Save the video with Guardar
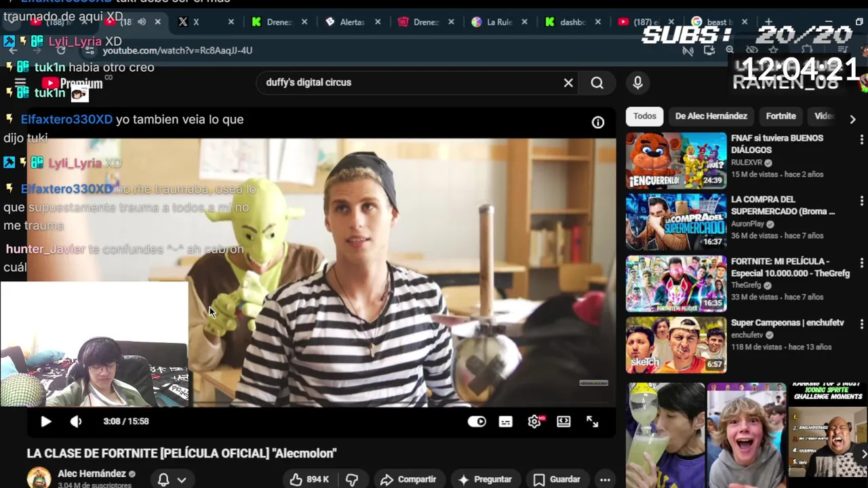Image resolution: width=868 pixels, height=488 pixels. click(x=557, y=480)
